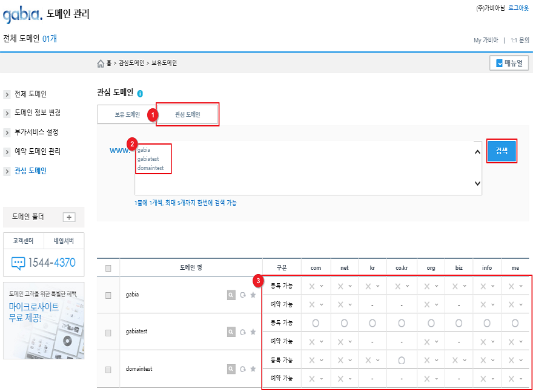The height and width of the screenshot is (392, 533).
Task: Go to 전체 도메인 in the sidebar
Action: point(30,94)
